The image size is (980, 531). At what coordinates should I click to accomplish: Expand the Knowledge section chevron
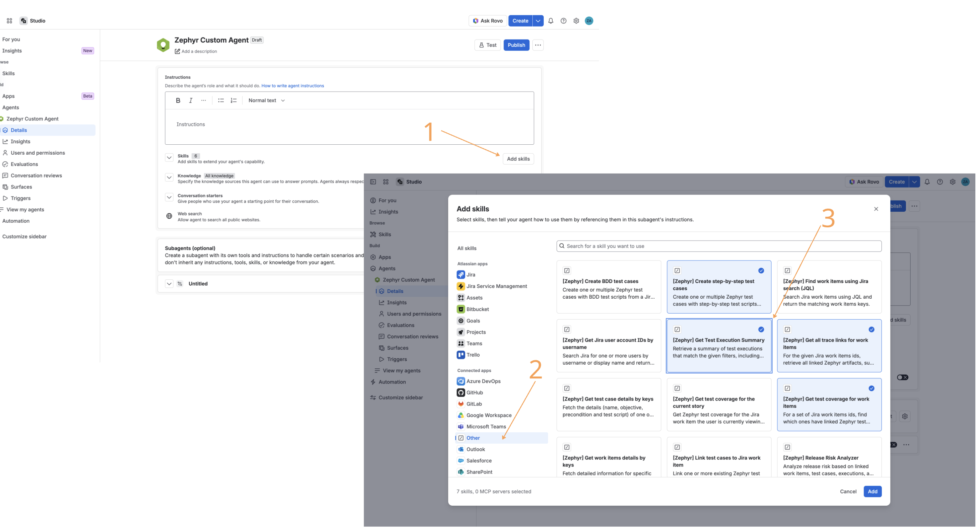click(x=169, y=177)
